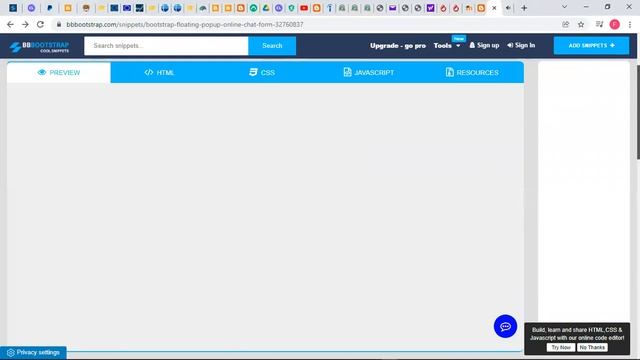Switch to the HTML code tab
640x360 pixels.
[x=159, y=73]
